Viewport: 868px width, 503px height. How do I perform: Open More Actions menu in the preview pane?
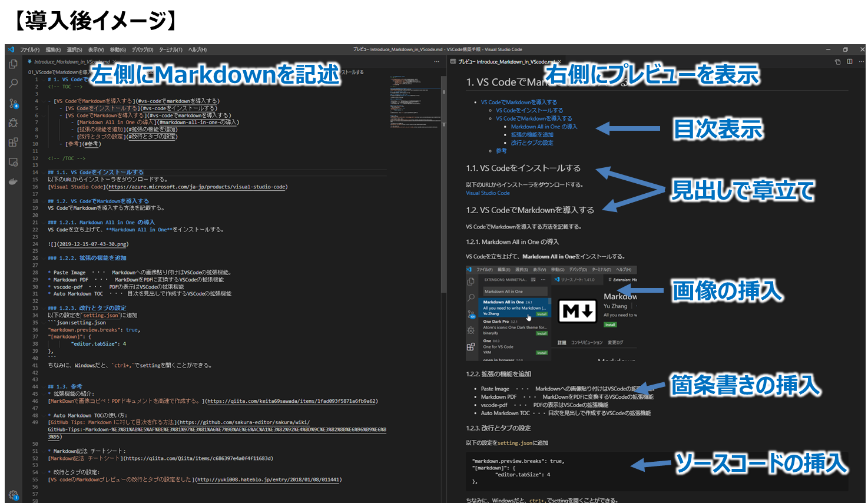[x=861, y=61]
